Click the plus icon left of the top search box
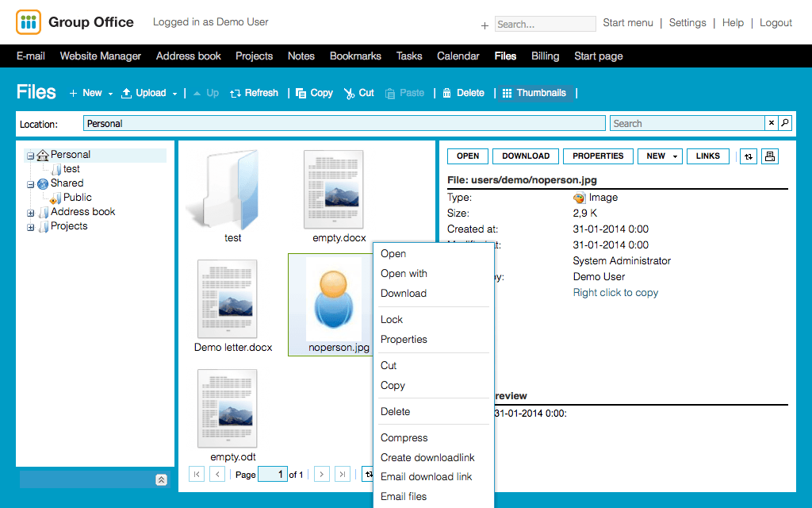 [485, 25]
